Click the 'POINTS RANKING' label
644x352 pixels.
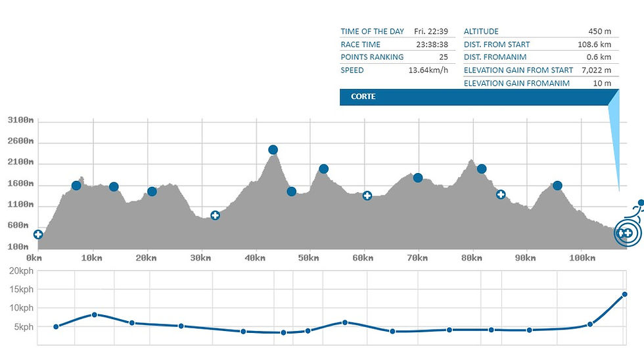pos(372,57)
